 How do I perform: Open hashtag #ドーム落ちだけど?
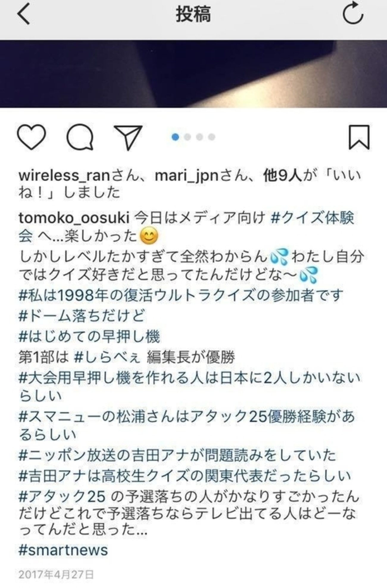pyautogui.click(x=82, y=316)
